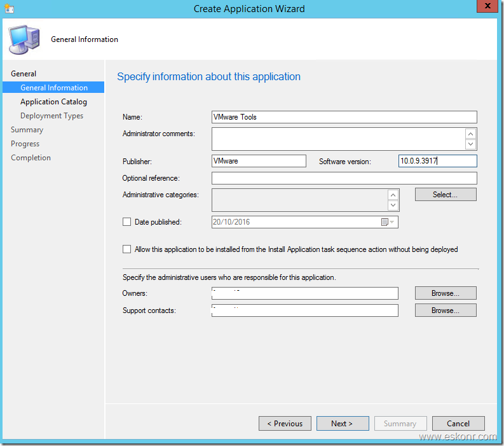Click the 'Software version:' label
Screen dimensions: 504x446
(345, 162)
